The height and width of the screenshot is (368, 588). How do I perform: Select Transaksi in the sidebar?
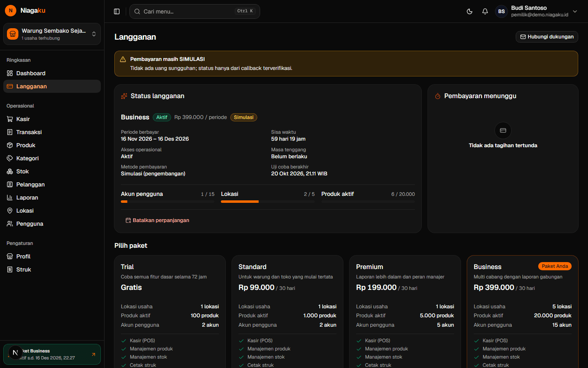[52, 132]
